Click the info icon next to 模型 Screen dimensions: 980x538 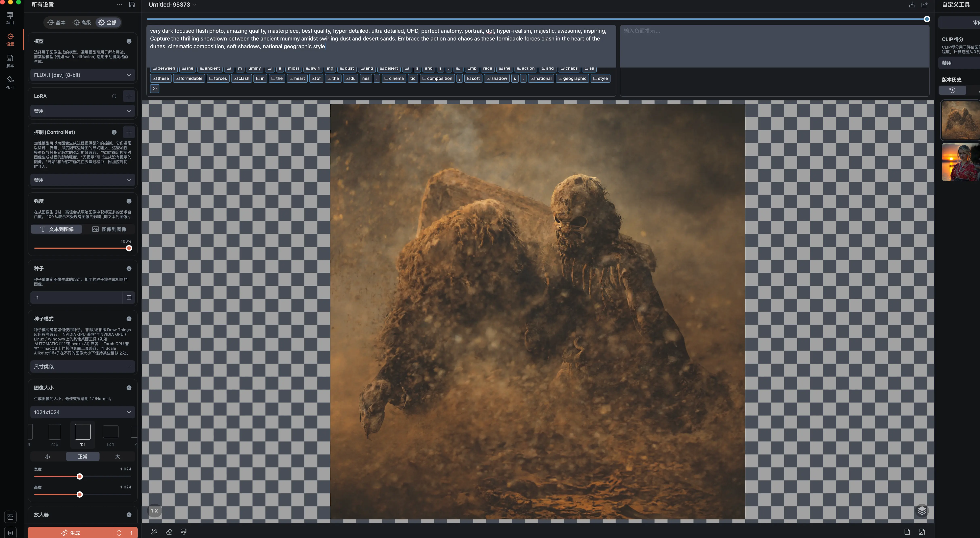[x=129, y=41]
